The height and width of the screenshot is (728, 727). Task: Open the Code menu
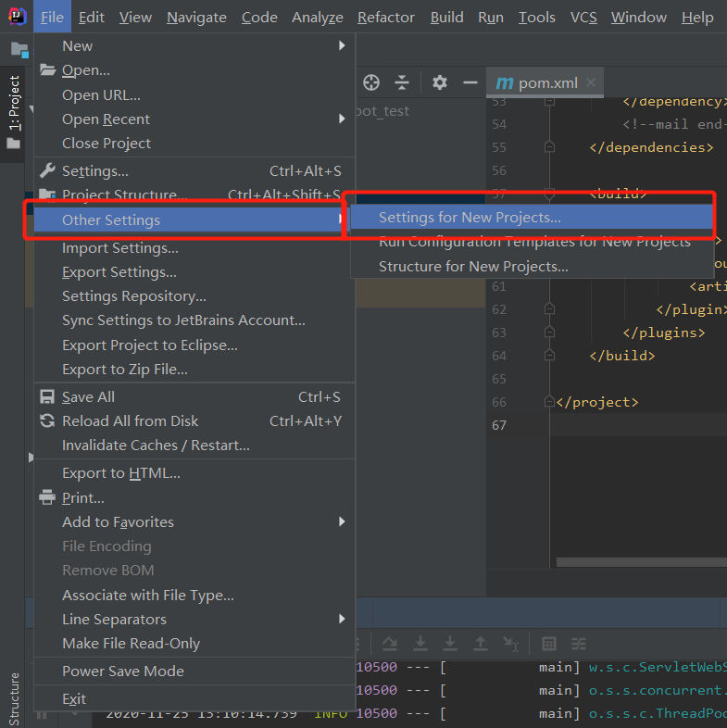click(x=259, y=18)
